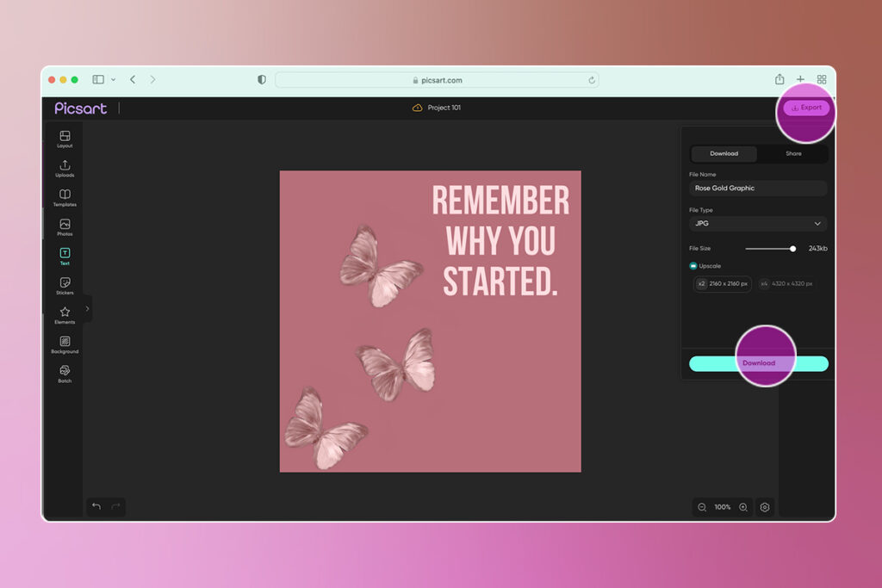The image size is (882, 588).
Task: Expand the Safari sidebar options chevron
Action: [x=113, y=79]
